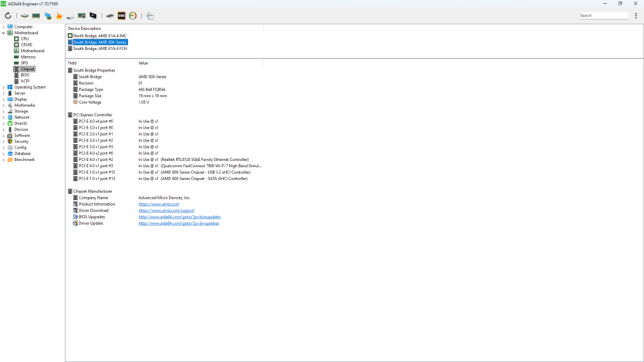644x362 pixels.
Task: Click the AIDA64 app icon in title bar
Action: 4,4
